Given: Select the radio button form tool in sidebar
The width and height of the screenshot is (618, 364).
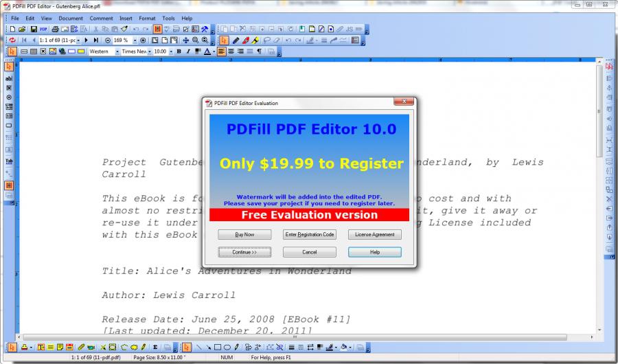Looking at the screenshot, I should click(x=9, y=97).
